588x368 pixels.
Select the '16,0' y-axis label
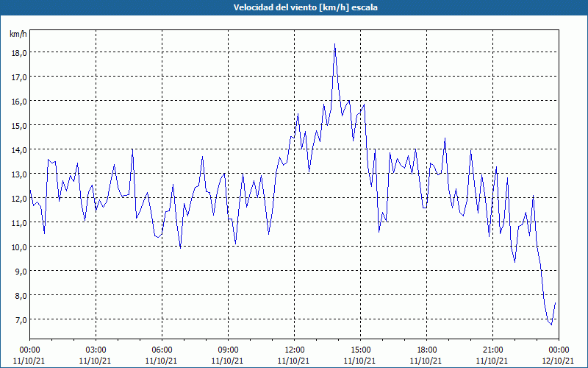(19, 102)
